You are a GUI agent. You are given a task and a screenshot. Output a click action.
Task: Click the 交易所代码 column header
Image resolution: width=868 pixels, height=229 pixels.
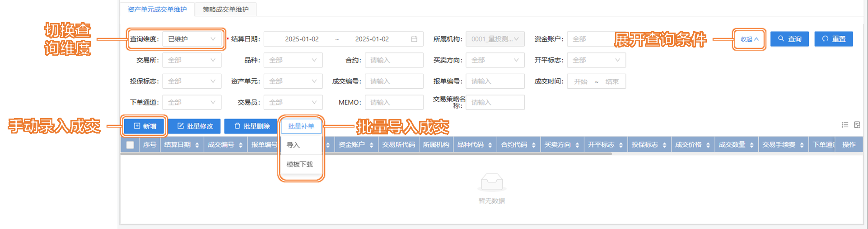[x=398, y=145]
